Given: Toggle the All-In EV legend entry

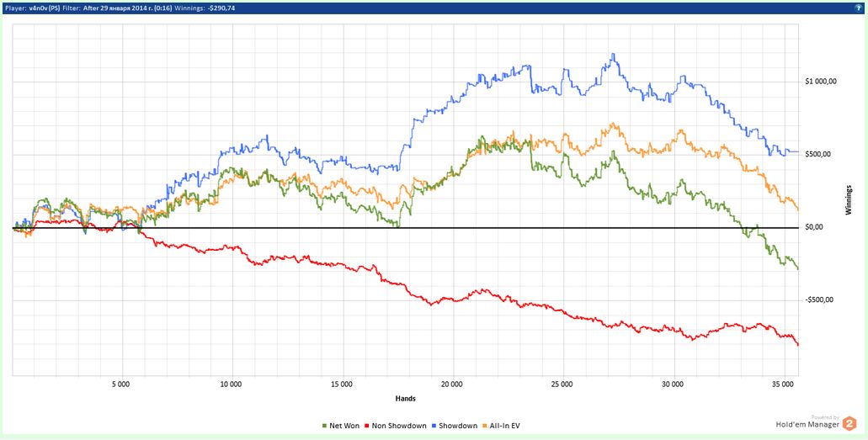Looking at the screenshot, I should click(501, 426).
